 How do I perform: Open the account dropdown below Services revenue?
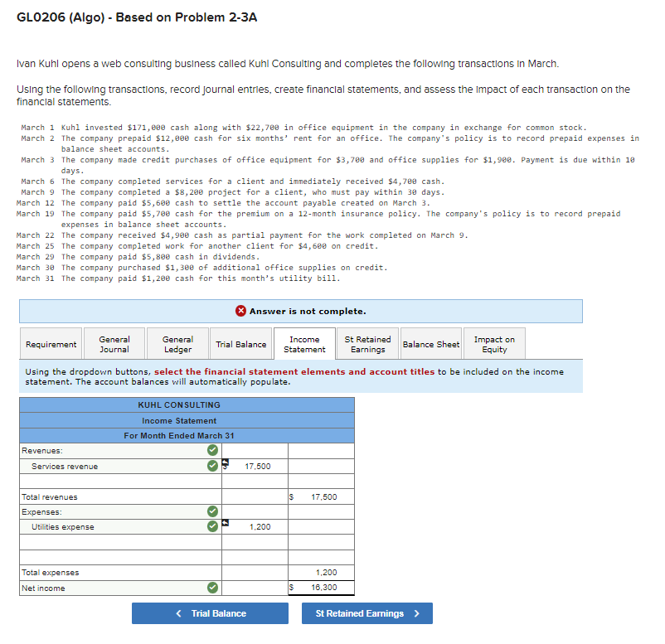click(116, 481)
